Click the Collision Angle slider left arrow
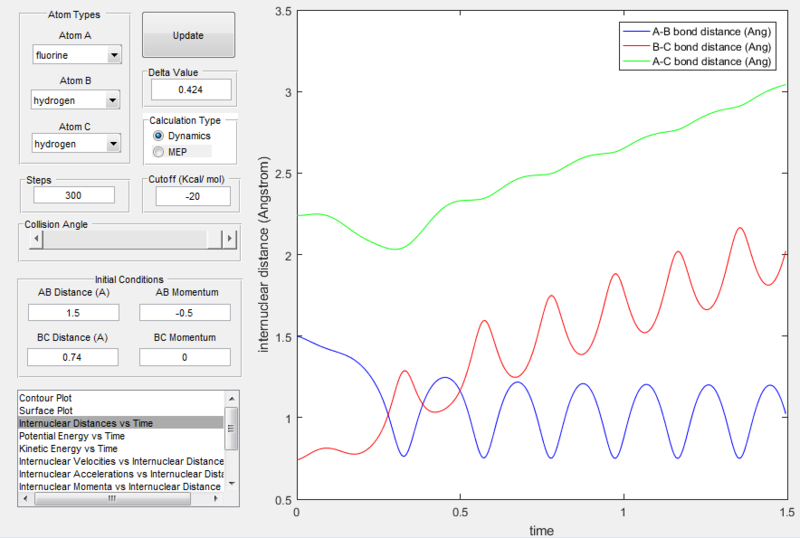The height and width of the screenshot is (538, 800). 36,238
